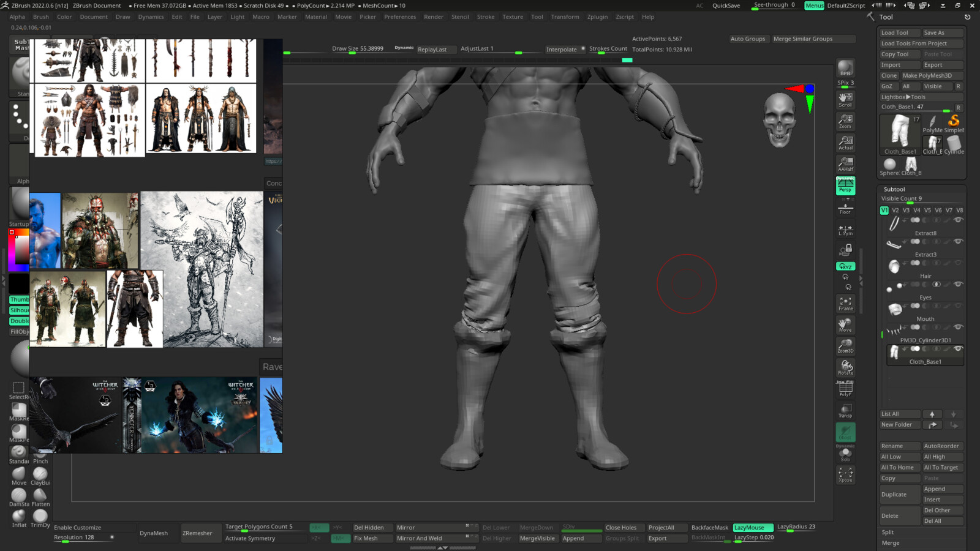
Task: Click the Frame mesh icon
Action: [845, 304]
